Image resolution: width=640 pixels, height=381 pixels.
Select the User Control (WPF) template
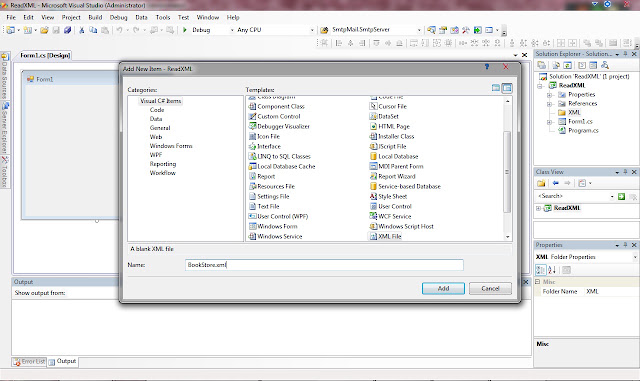coord(278,216)
